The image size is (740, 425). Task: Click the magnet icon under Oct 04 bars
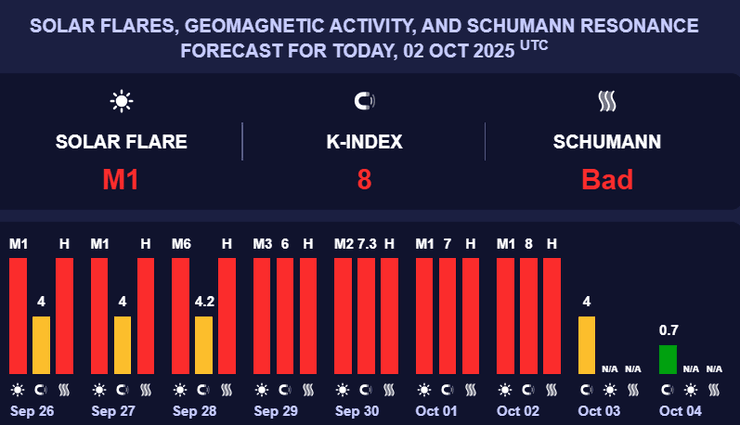691,390
